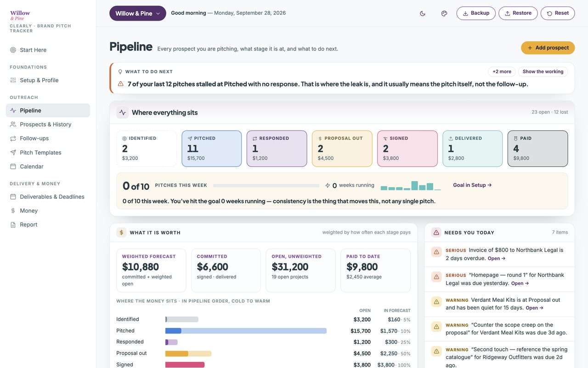Open the Willow & Pine workspace dropdown
Viewport: 588px width, 368px height.
[x=138, y=13]
